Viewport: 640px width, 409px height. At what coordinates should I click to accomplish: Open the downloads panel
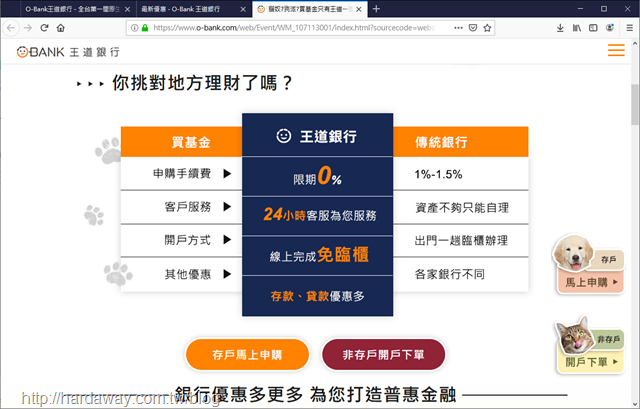click(560, 28)
